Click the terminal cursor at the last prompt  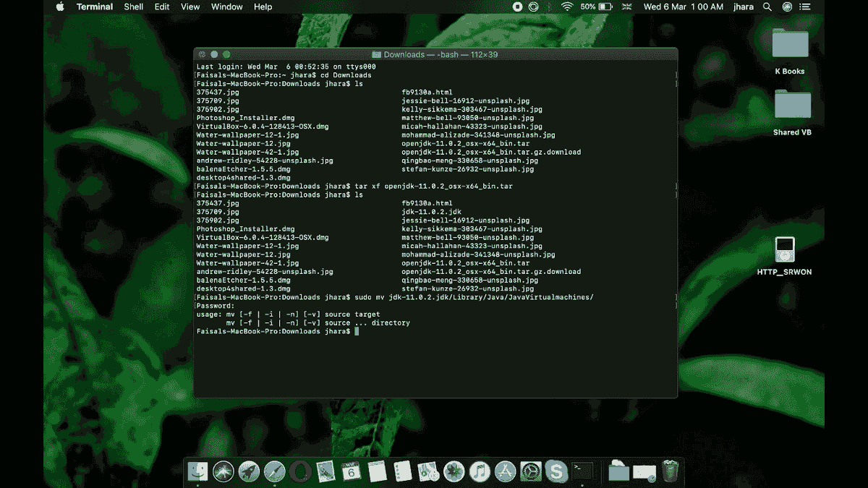[x=357, y=331]
